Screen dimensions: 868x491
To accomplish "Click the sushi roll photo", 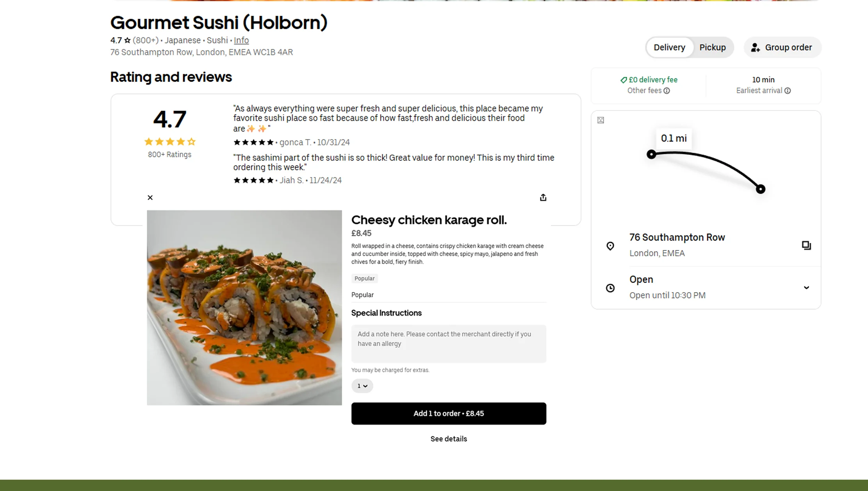I will coord(244,307).
